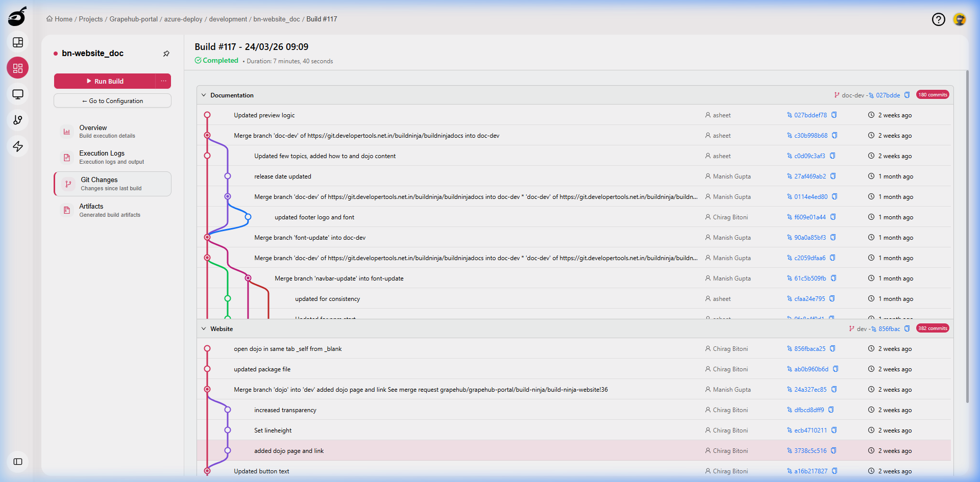The width and height of the screenshot is (980, 482).
Task: Click the dashboard layout icon at sidebar top
Action: [18, 43]
